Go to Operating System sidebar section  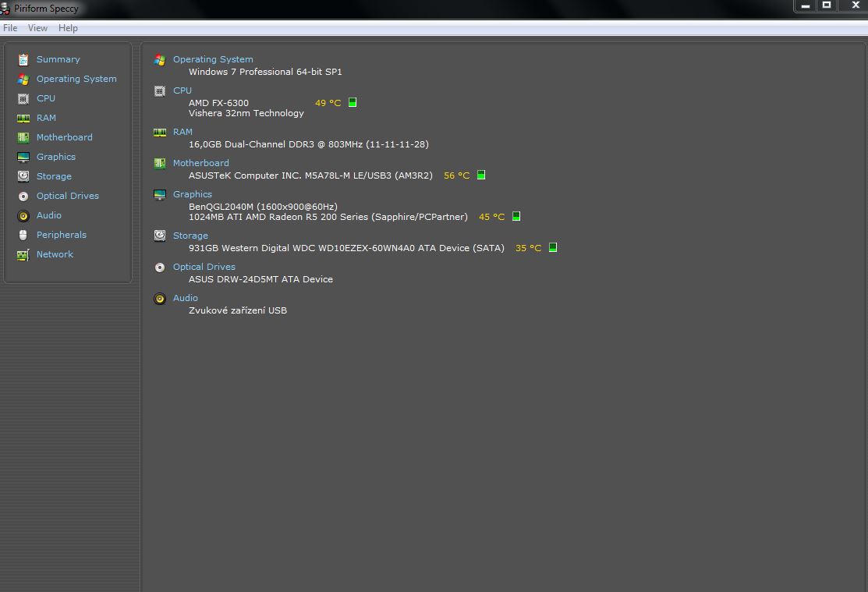pyautogui.click(x=76, y=79)
